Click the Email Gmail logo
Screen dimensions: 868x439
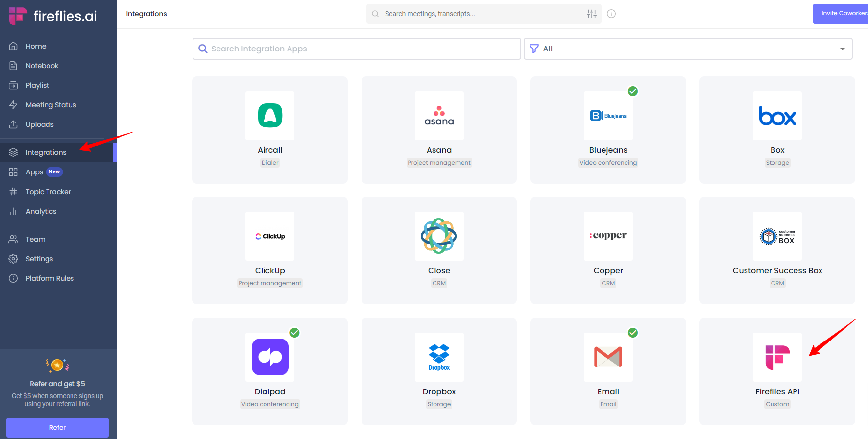(608, 357)
